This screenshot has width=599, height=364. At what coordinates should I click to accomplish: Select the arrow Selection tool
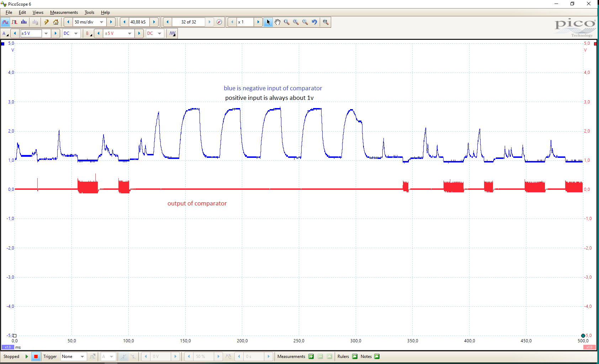[268, 22]
